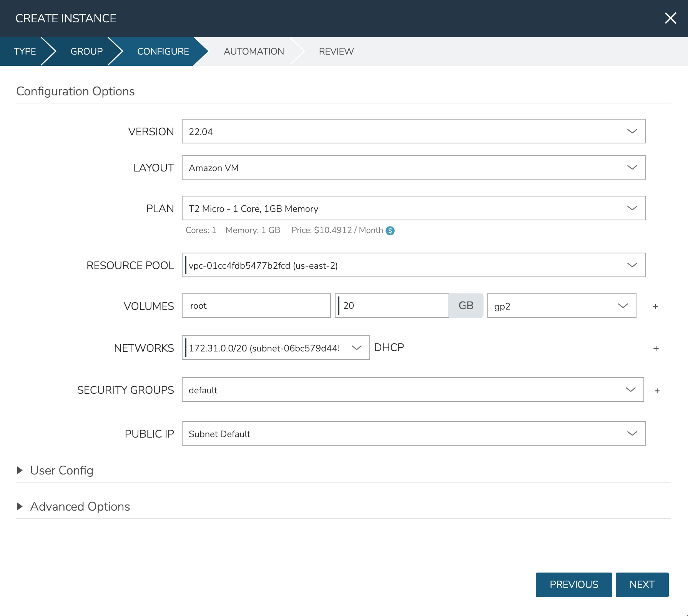Screen dimensions: 688x616
Task: Expand the Advanced Options section
Action: 80,507
